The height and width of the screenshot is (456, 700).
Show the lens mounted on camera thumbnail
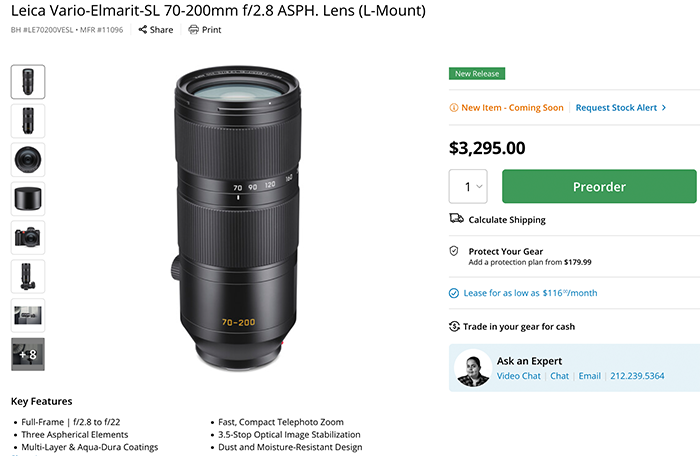(28, 238)
